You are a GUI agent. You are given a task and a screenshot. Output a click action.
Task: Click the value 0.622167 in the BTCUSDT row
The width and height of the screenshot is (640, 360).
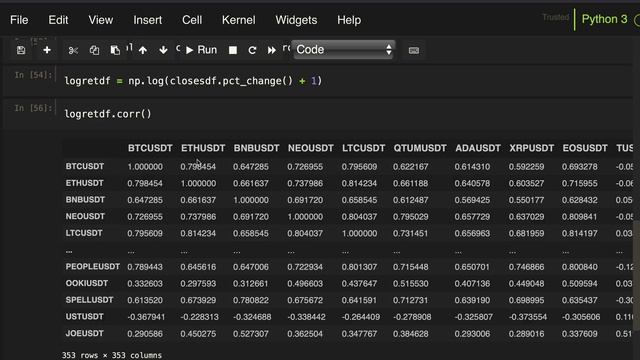point(411,167)
